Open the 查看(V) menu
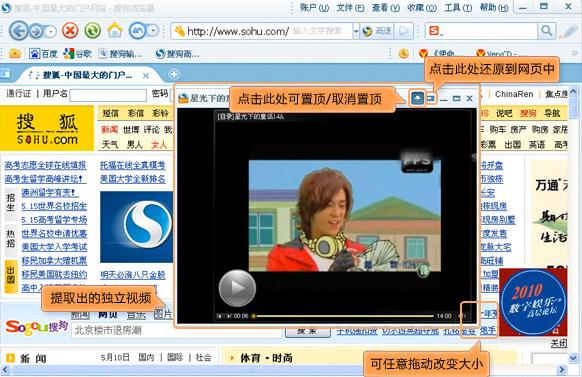 click(386, 7)
